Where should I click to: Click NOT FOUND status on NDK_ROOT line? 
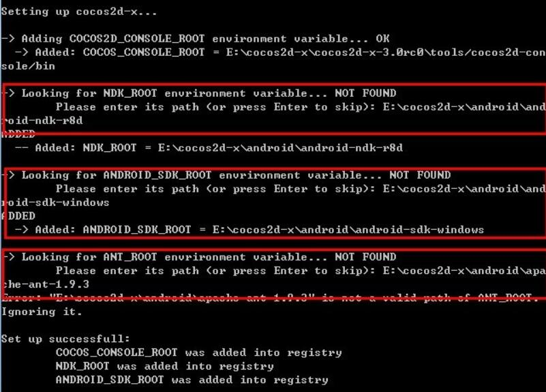[365, 93]
